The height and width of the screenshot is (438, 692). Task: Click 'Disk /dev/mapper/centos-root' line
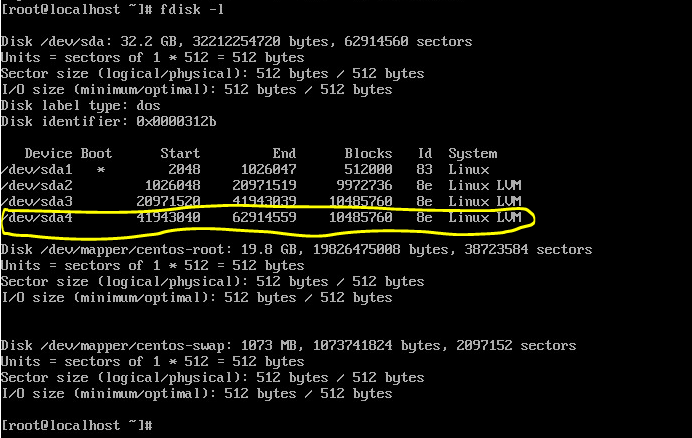pyautogui.click(x=296, y=250)
